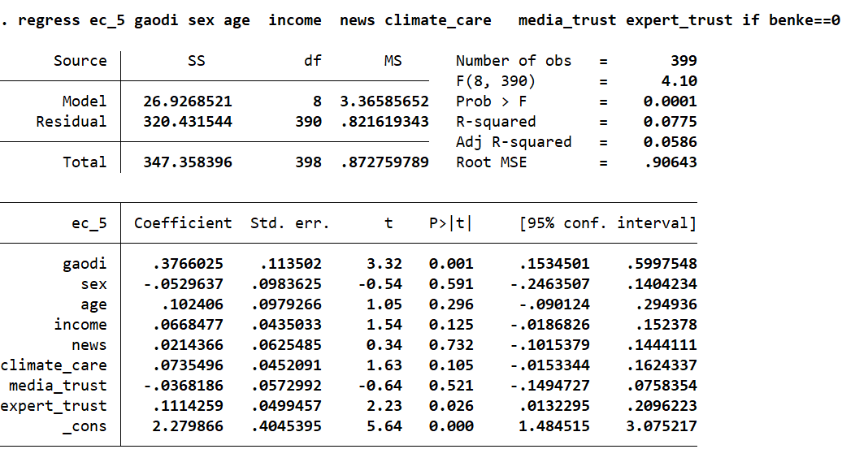The height and width of the screenshot is (475, 868).
Task: Click the Residual row label
Action: coord(72,122)
